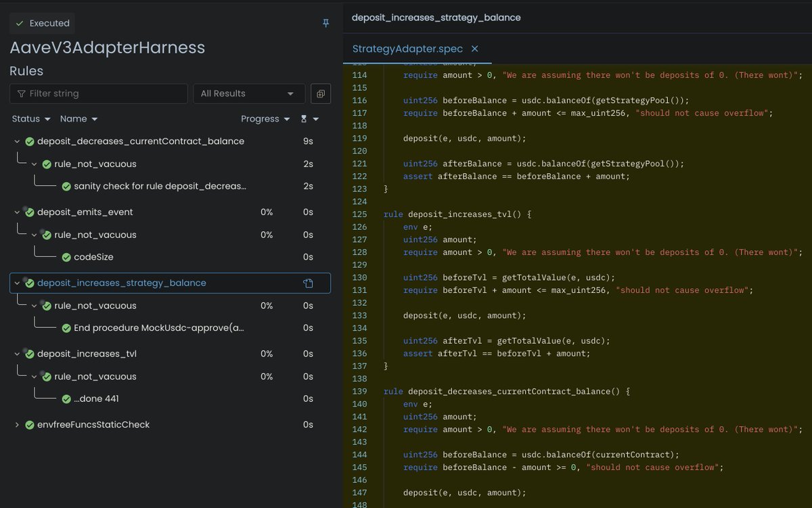The image size is (812, 508).
Task: Click the Executed status badge
Action: click(42, 23)
